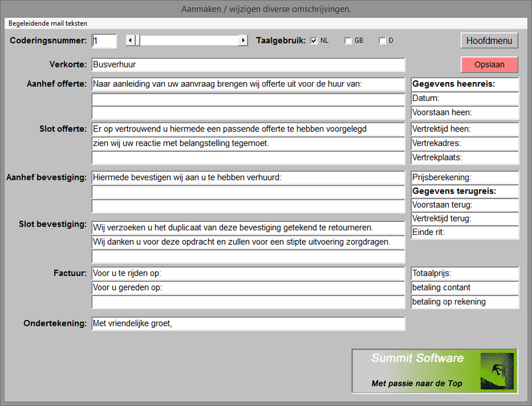Click the Coderingsnummer scrollbar track
This screenshot has height=406, width=532.
pos(187,41)
